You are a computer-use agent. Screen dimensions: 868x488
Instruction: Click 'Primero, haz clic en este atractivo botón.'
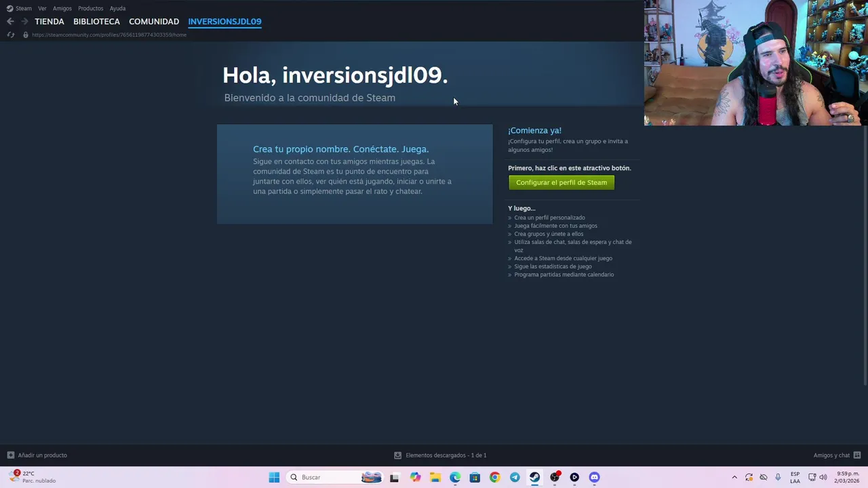click(569, 168)
